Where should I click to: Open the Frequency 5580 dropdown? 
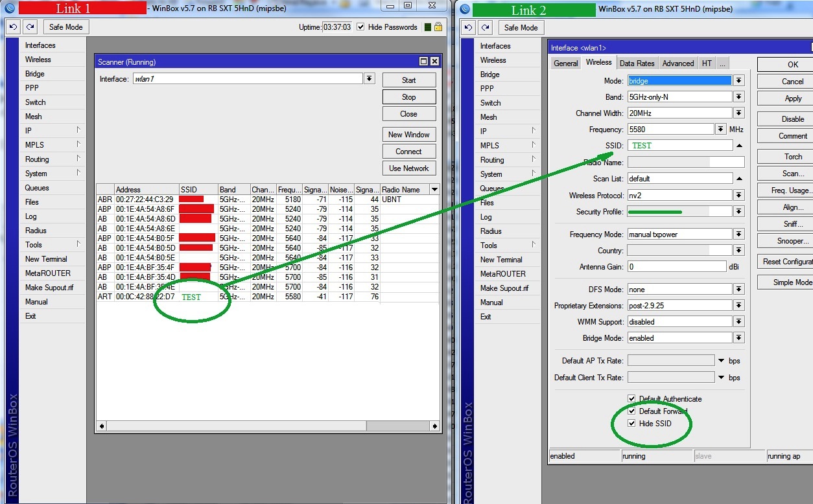(x=721, y=130)
